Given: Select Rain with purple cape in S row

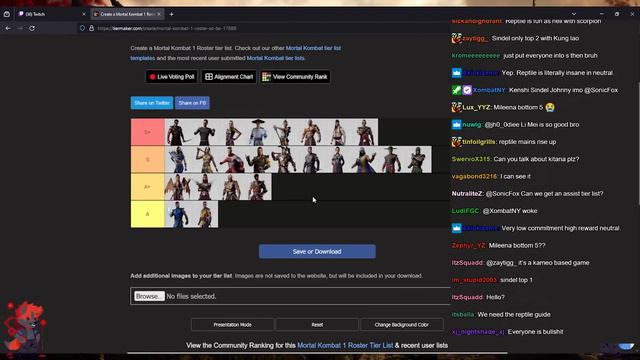Looking at the screenshot, I should point(364,159).
